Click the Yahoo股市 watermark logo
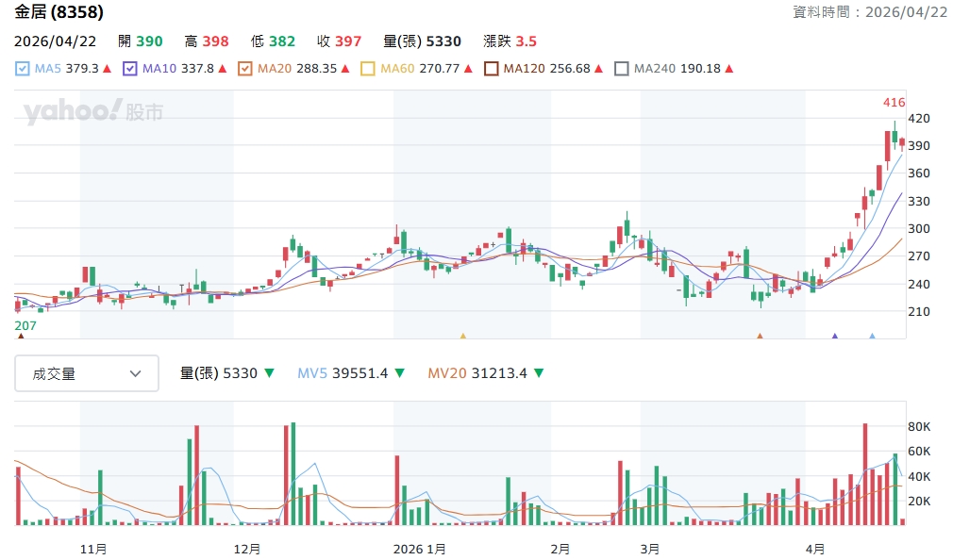Screen dimensions: 953x560 [x=93, y=112]
